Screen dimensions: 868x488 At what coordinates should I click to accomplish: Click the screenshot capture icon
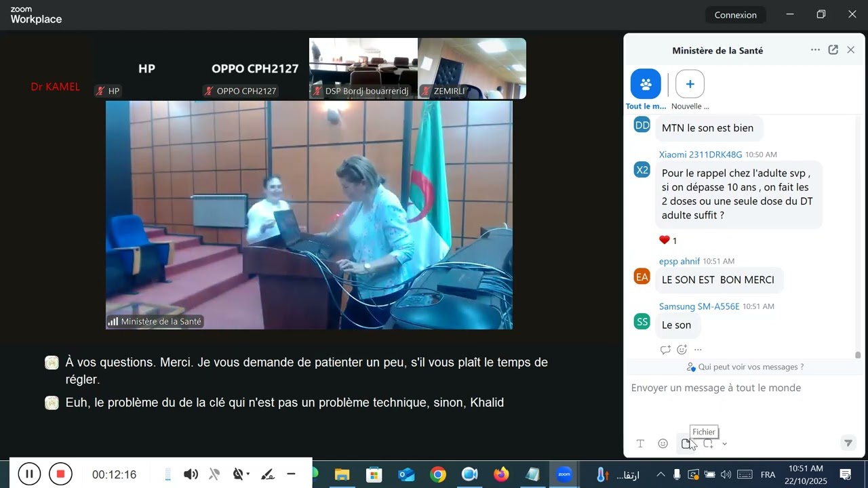(x=708, y=444)
